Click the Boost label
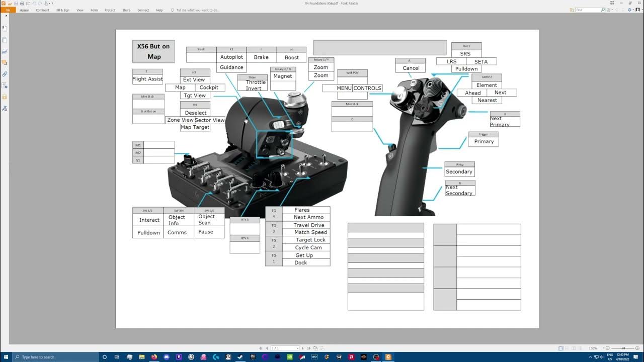This screenshot has width=644, height=362. click(x=292, y=57)
